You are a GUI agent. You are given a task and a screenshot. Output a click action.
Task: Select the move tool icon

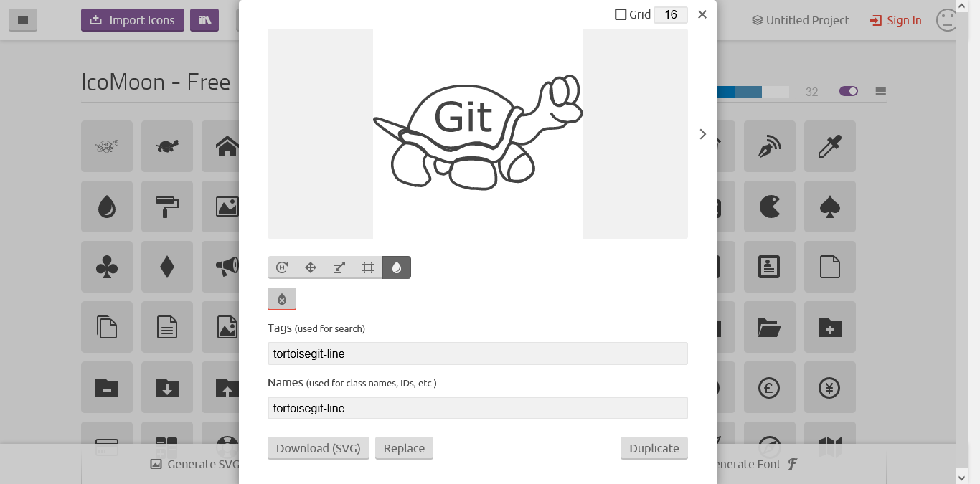(x=311, y=267)
